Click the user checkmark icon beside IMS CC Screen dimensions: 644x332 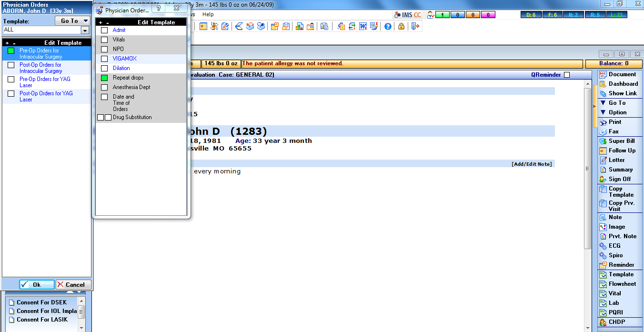[x=431, y=15]
